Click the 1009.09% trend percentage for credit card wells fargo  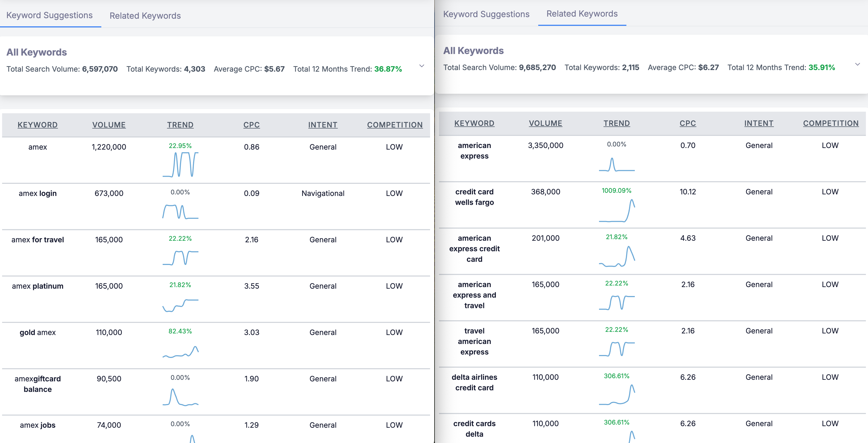click(x=616, y=191)
